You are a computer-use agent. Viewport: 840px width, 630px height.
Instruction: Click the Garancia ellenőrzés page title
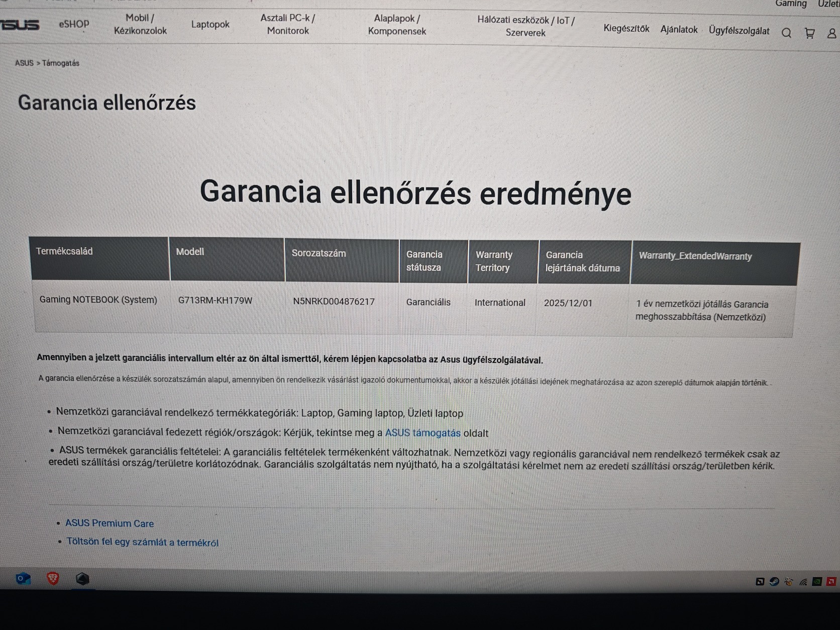107,103
